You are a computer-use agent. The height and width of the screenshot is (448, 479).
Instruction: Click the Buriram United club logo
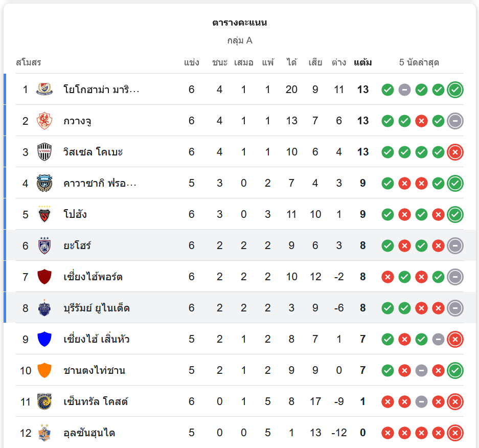pos(44,308)
